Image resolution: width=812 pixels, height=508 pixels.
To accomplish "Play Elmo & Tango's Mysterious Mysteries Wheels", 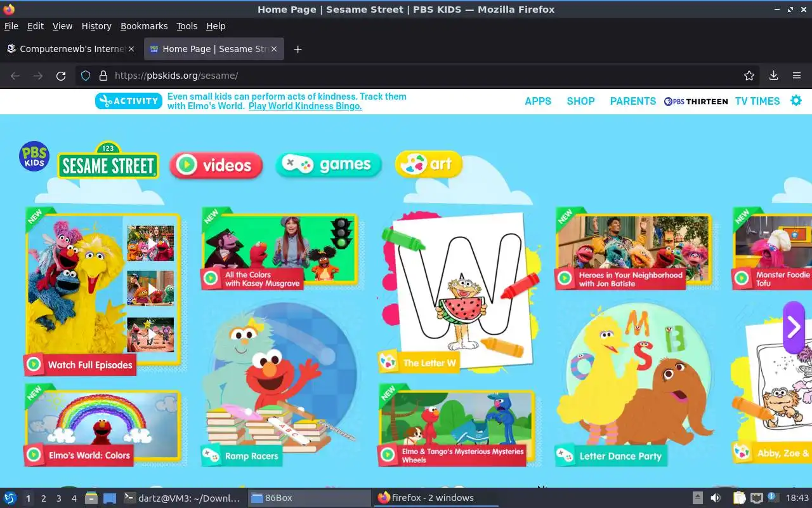I will (x=457, y=424).
